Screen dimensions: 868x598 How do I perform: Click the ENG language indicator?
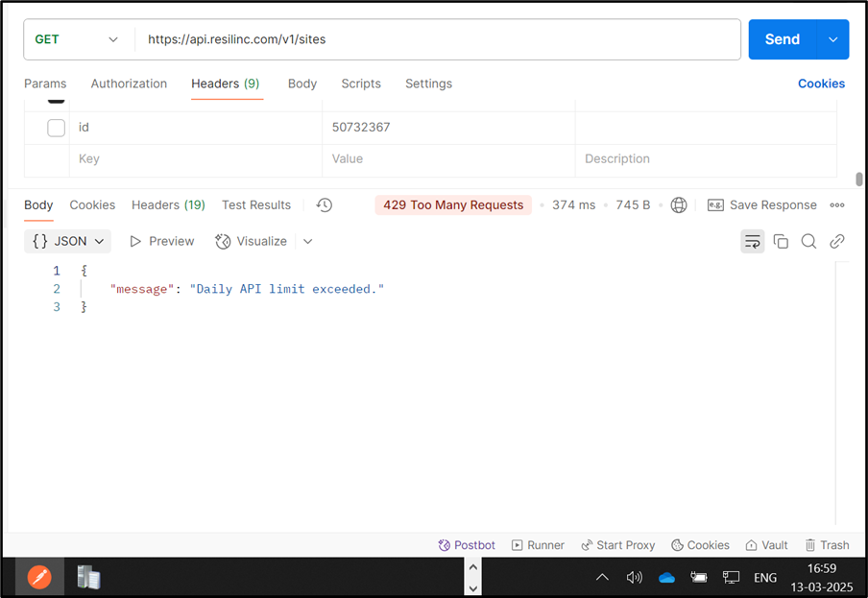pos(765,578)
